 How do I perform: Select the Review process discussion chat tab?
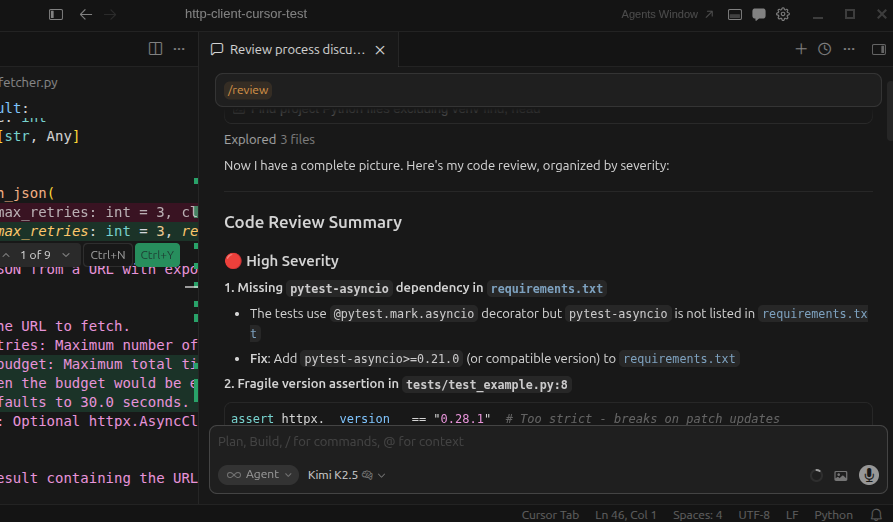(288, 50)
